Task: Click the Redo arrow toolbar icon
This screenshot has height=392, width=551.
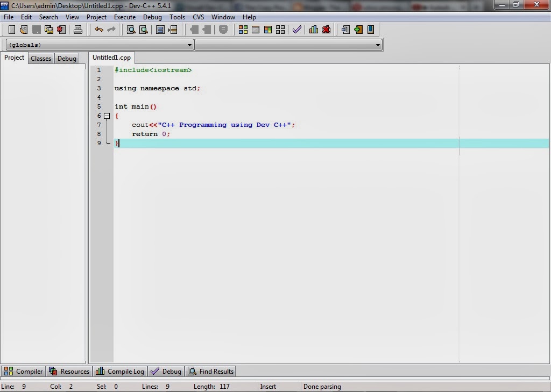Action: click(111, 30)
